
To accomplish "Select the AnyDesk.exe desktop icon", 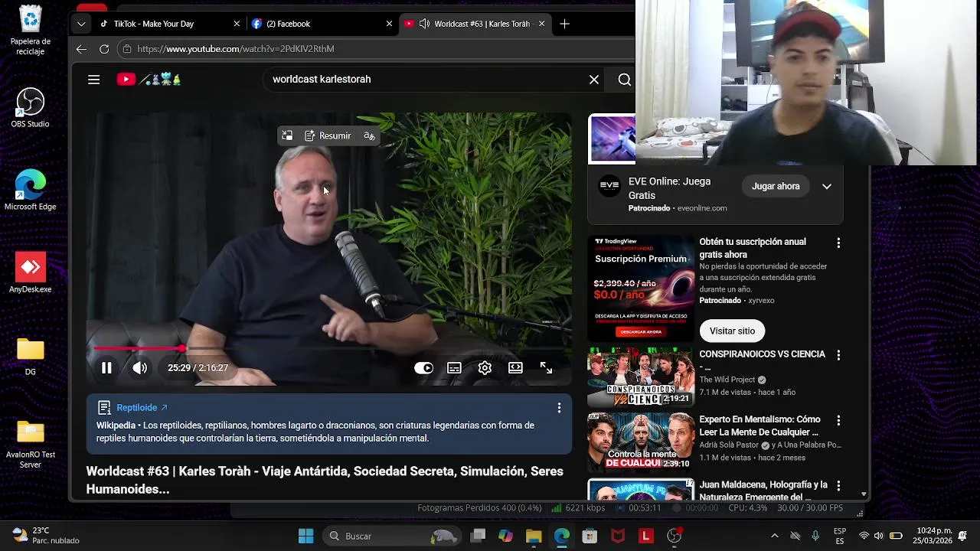I will pyautogui.click(x=31, y=273).
